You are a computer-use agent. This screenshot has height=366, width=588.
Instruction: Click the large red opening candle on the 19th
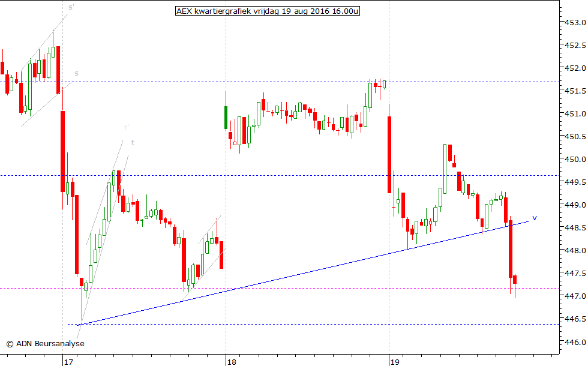coord(389,155)
